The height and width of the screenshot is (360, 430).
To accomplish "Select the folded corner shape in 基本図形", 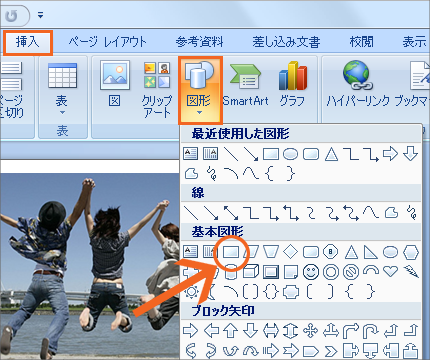I will [x=291, y=272].
